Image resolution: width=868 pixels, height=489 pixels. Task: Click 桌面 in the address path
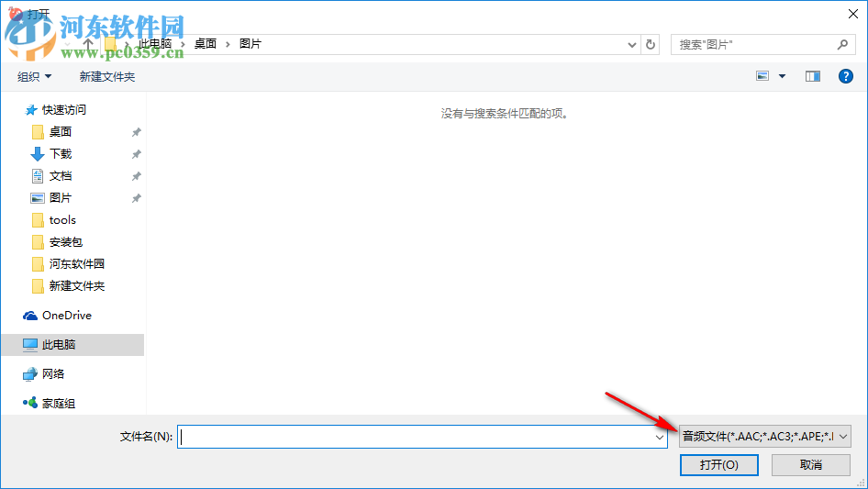206,44
